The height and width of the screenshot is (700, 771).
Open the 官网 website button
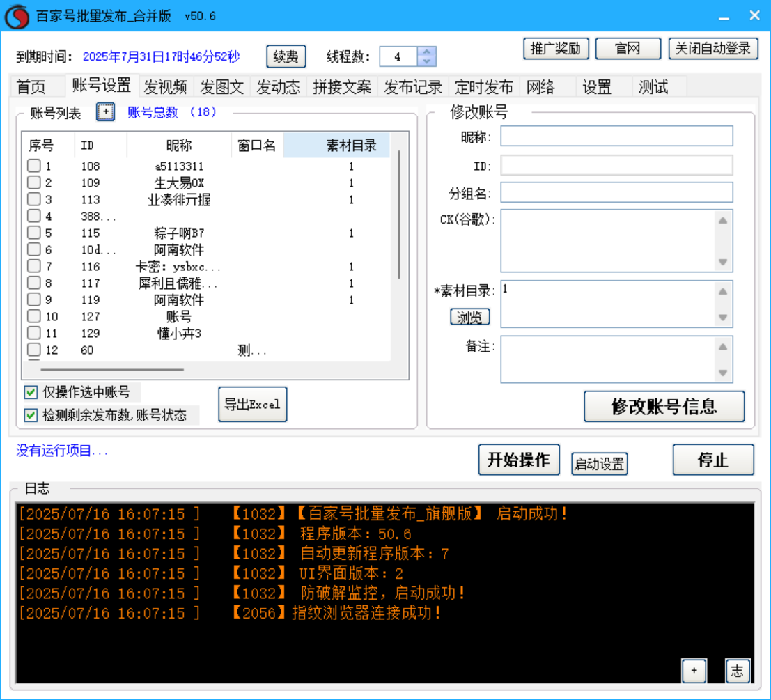[628, 49]
